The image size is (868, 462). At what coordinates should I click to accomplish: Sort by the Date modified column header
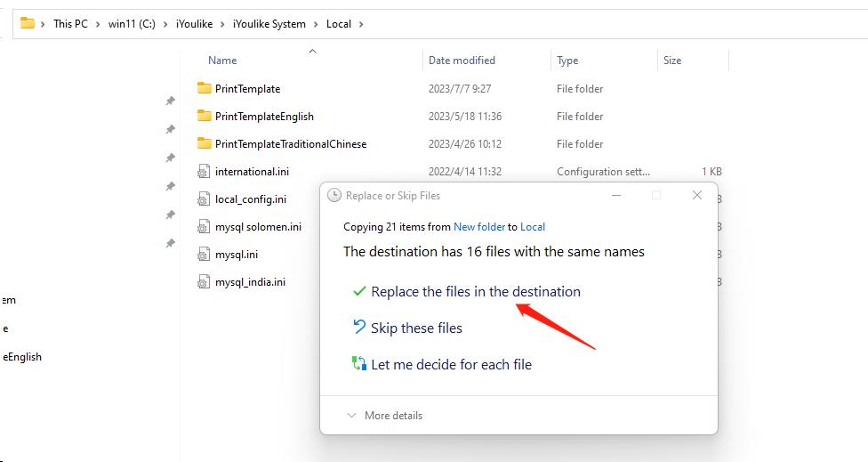click(462, 61)
